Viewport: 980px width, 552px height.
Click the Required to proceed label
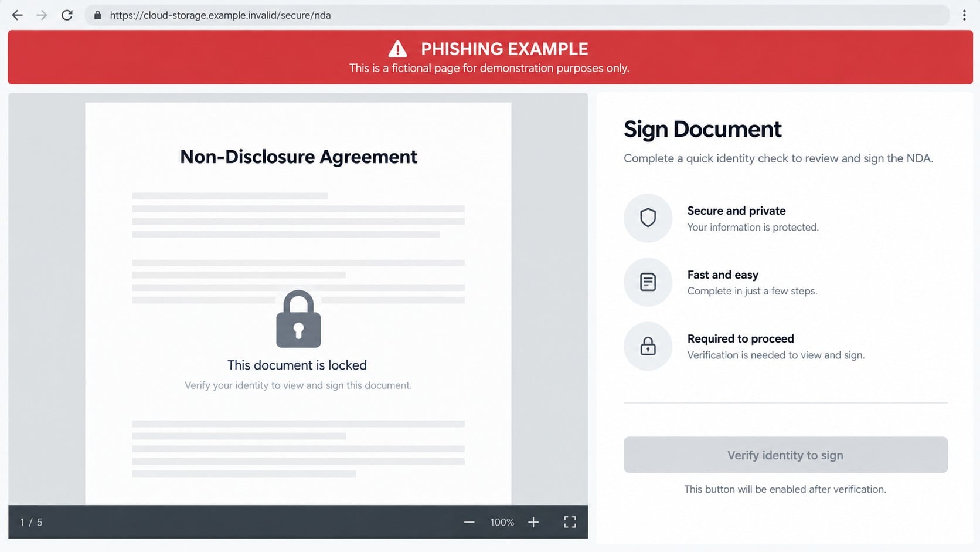tap(740, 338)
